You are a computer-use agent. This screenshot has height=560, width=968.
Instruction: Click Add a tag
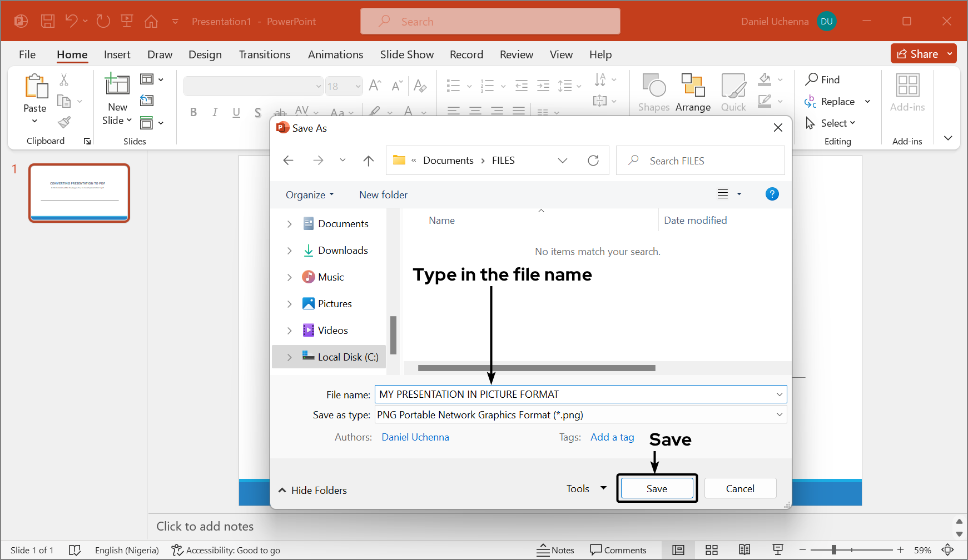pyautogui.click(x=612, y=437)
